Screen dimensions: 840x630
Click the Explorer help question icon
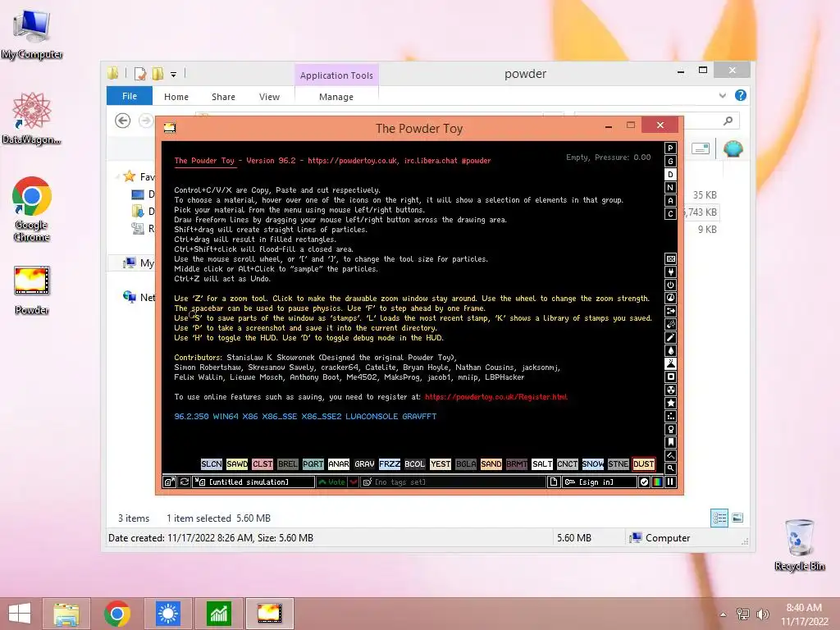coord(741,95)
